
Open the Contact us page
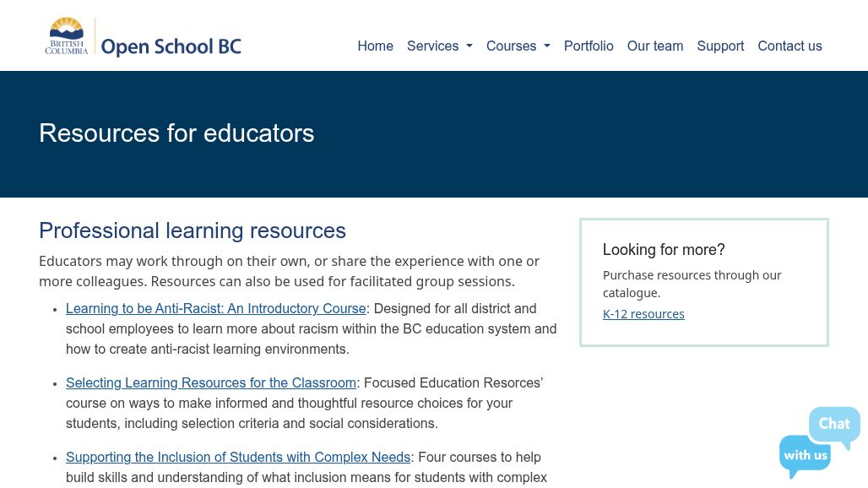(x=789, y=46)
